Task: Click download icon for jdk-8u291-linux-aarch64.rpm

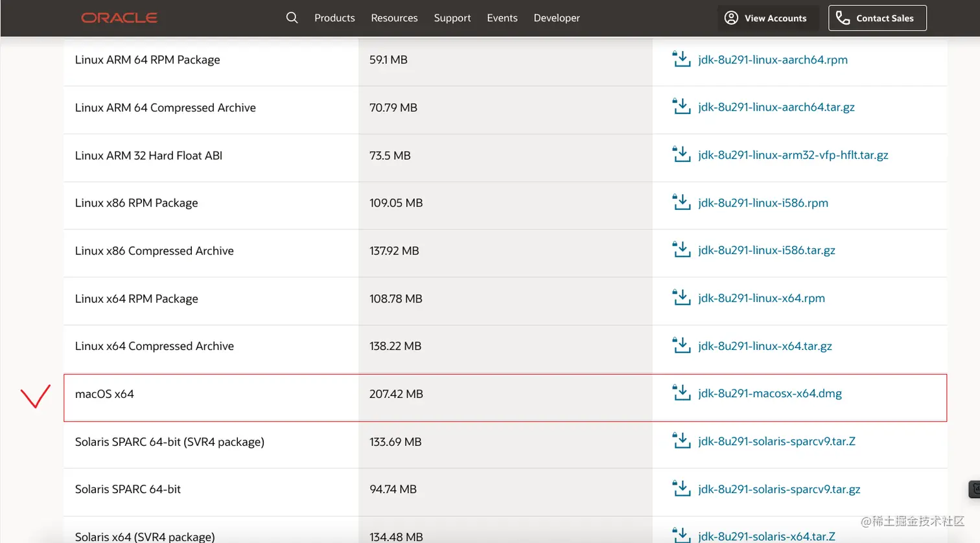Action: pos(681,59)
